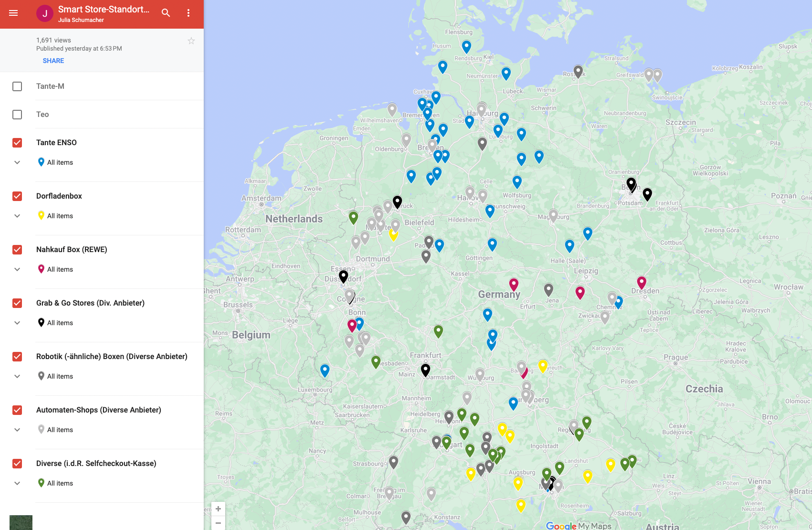Click black marker near Darmstadt
Screen dimensions: 812x530
coord(426,370)
